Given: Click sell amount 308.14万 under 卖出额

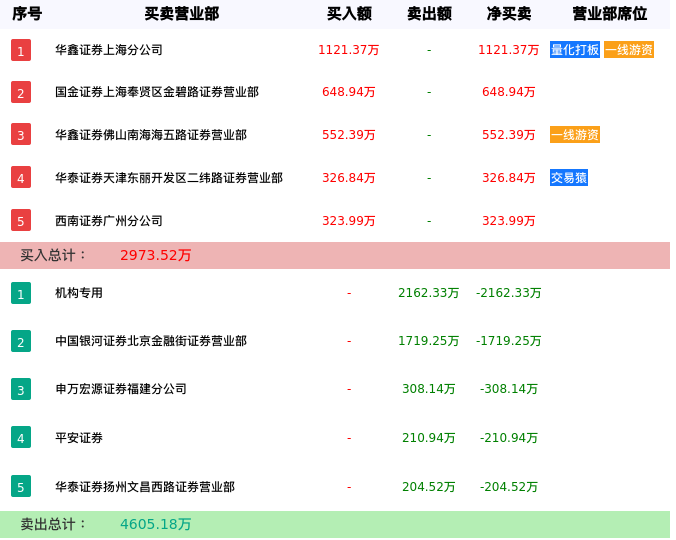Looking at the screenshot, I should (429, 389).
